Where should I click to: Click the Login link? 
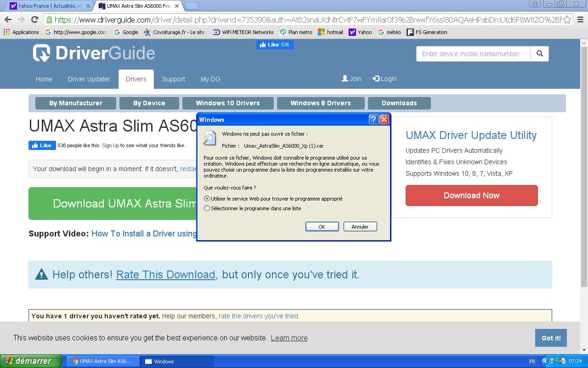[384, 79]
